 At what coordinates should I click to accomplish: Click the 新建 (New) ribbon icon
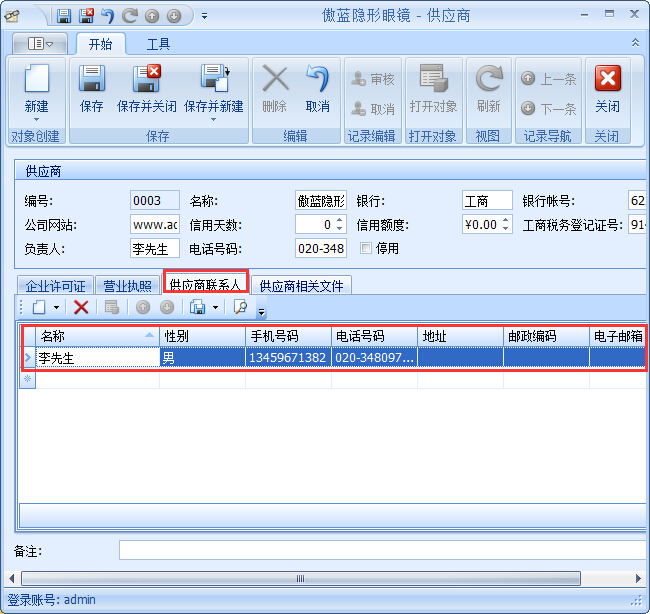(36, 82)
